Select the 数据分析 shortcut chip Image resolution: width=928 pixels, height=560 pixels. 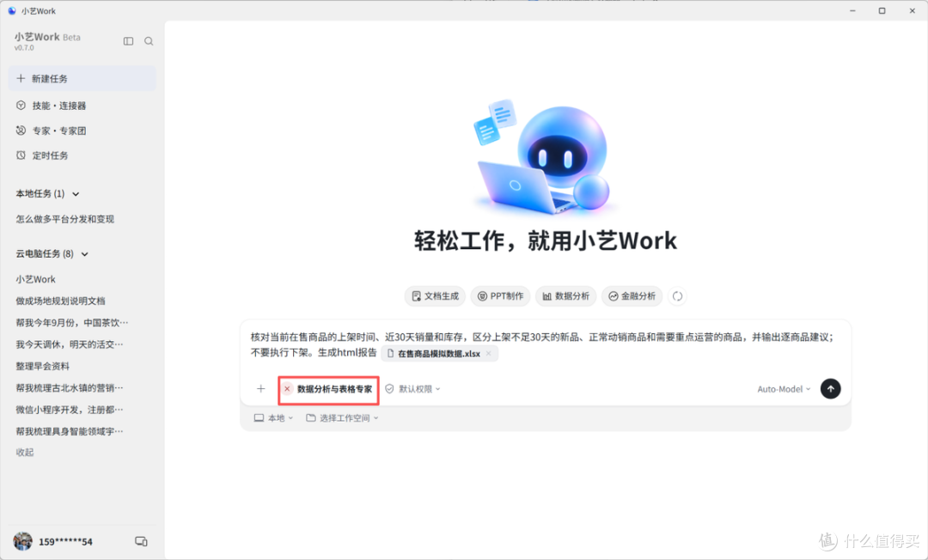click(565, 296)
